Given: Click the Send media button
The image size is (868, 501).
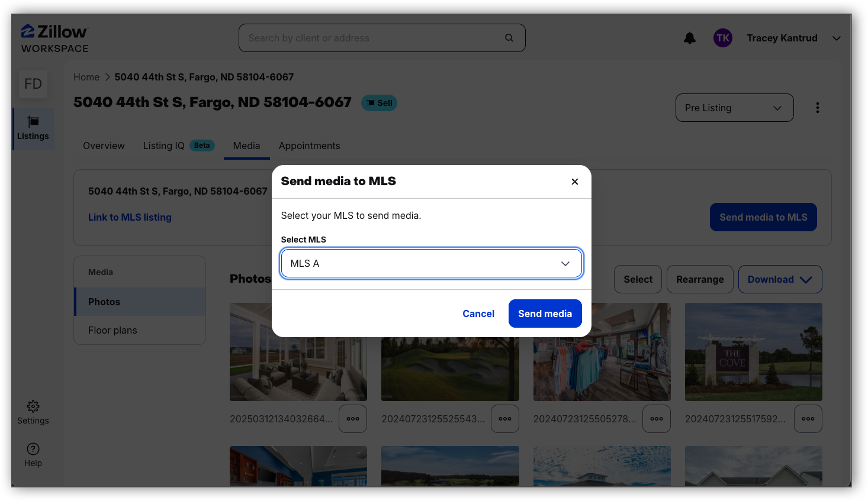Looking at the screenshot, I should (545, 313).
